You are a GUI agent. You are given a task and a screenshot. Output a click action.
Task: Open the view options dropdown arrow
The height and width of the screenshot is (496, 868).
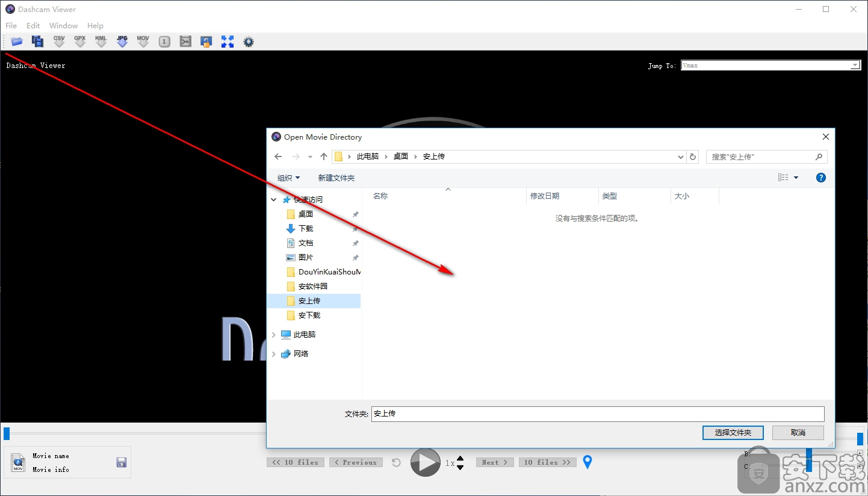pyautogui.click(x=796, y=178)
